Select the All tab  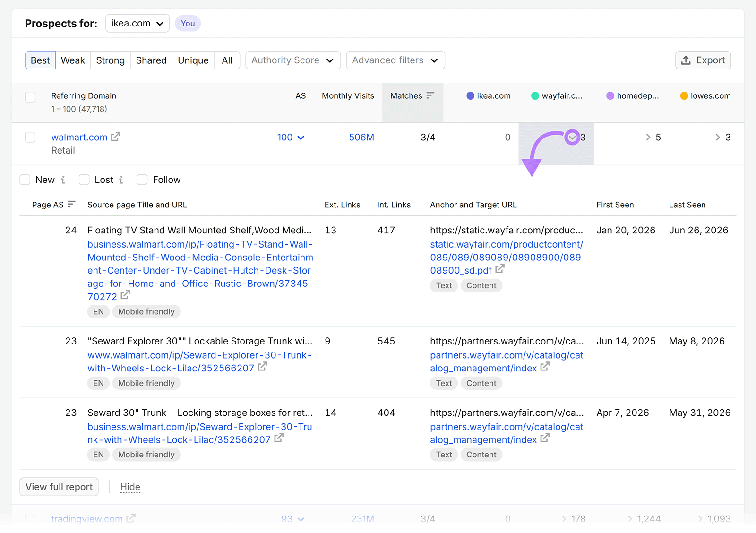[227, 60]
